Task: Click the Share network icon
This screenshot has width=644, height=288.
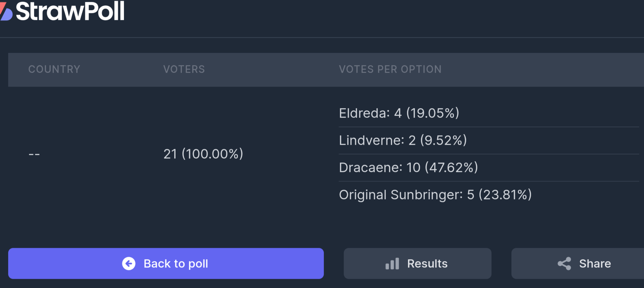Action: (564, 263)
